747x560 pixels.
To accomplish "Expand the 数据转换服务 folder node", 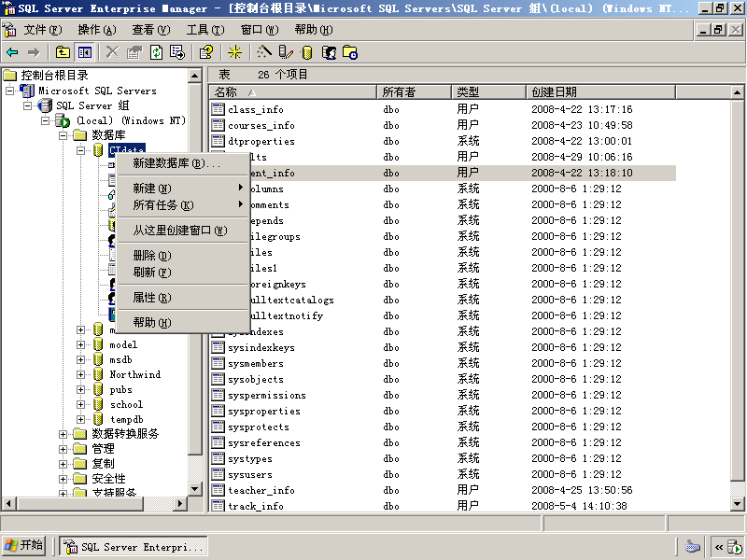I will [x=63, y=434].
